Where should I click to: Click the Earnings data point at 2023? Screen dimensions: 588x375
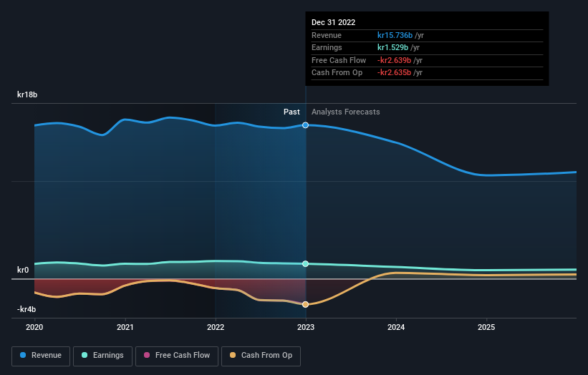(306, 264)
